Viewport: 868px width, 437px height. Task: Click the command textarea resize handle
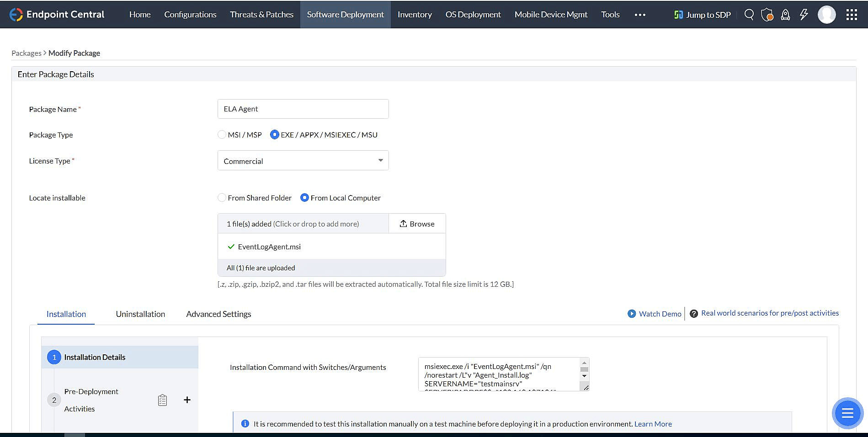(x=585, y=387)
